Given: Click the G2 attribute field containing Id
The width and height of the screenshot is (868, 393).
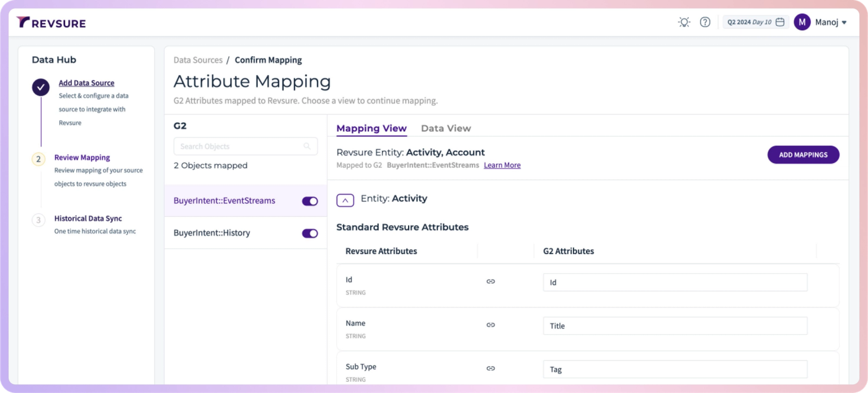Looking at the screenshot, I should click(x=675, y=282).
